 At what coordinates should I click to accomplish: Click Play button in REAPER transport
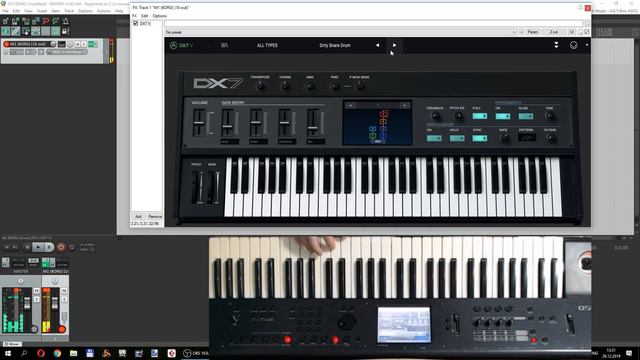(x=38, y=247)
